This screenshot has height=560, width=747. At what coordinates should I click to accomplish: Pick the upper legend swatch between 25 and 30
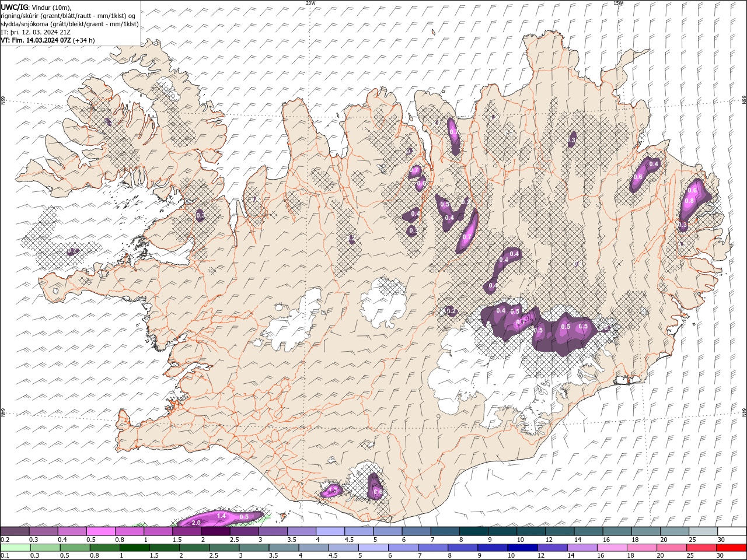pyautogui.click(x=703, y=531)
